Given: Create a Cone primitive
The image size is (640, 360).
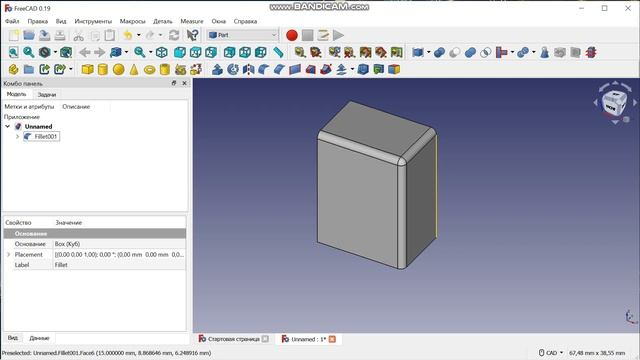Looking at the screenshot, I should tap(134, 69).
